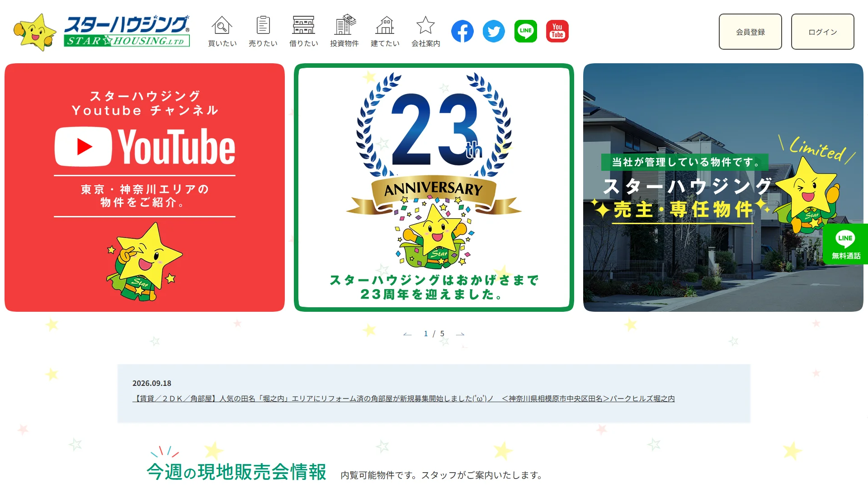The image size is (868, 488).
Task: Open the 23rd anniversary banner
Action: (434, 188)
